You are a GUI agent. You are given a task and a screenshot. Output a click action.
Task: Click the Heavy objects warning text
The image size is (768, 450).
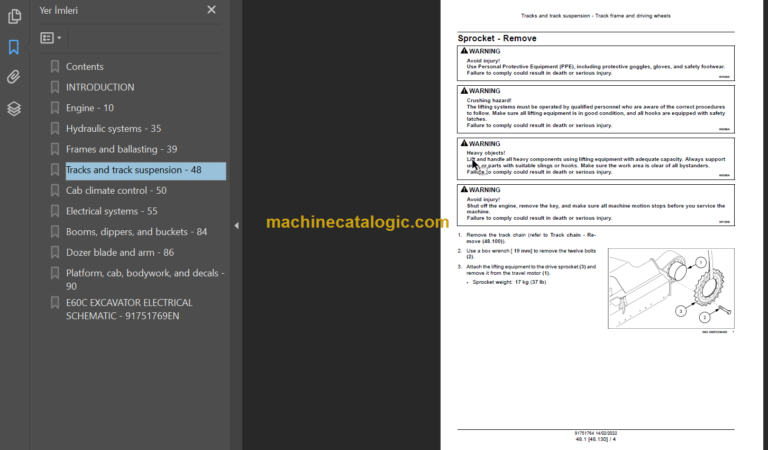click(x=596, y=163)
